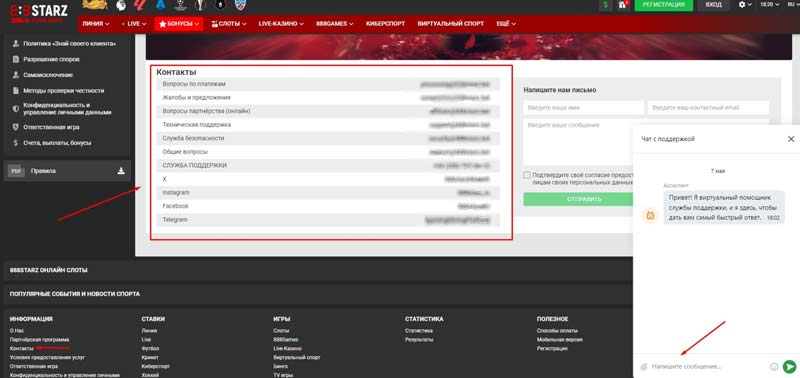
Task: Expand 888STARZ ОНЛАЙН СЛОТЫ section
Action: click(318, 270)
